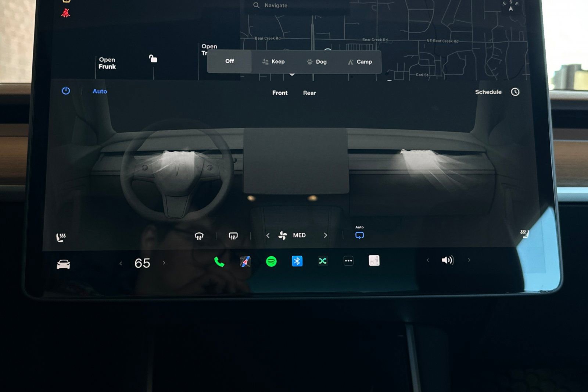
Task: Enable Dog mode
Action: tap(317, 62)
